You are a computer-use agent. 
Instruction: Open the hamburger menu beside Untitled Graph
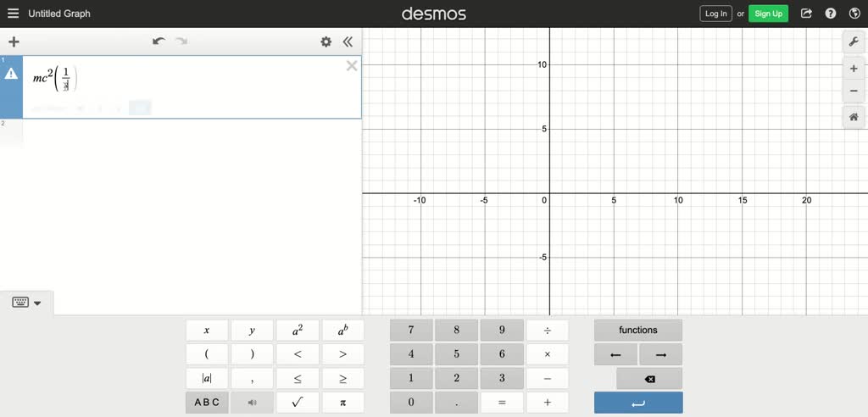pyautogui.click(x=13, y=14)
